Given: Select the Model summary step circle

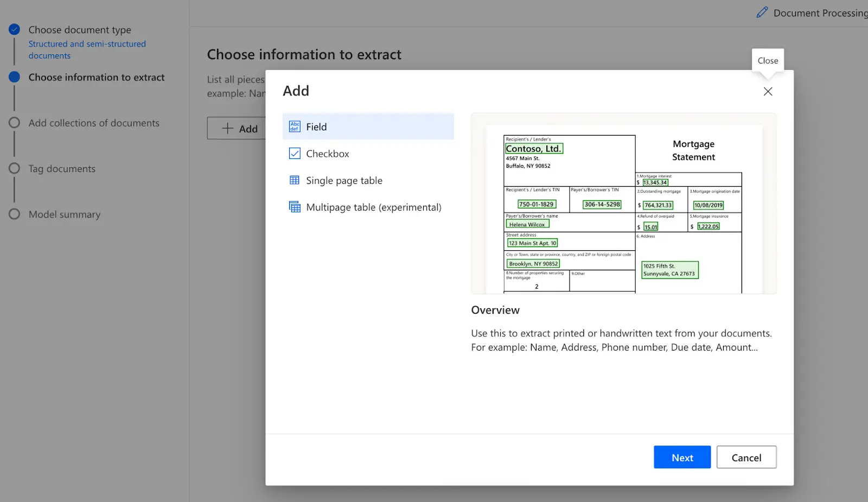Looking at the screenshot, I should pyautogui.click(x=15, y=214).
